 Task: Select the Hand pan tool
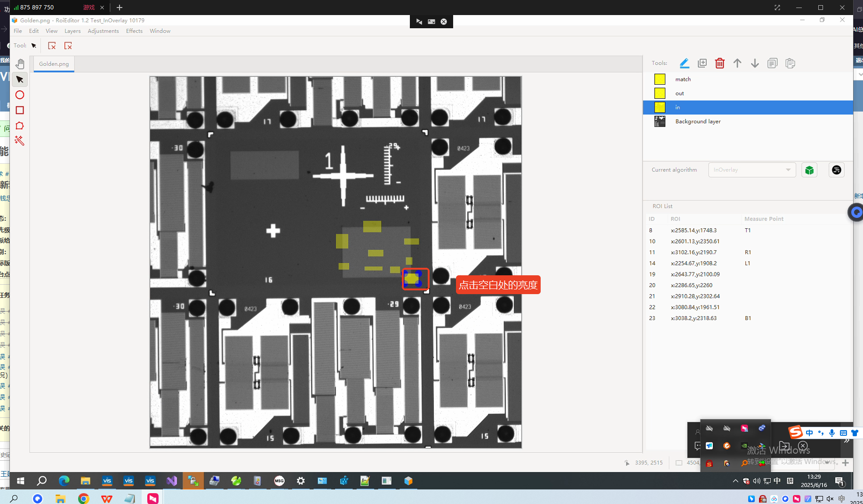tap(20, 64)
